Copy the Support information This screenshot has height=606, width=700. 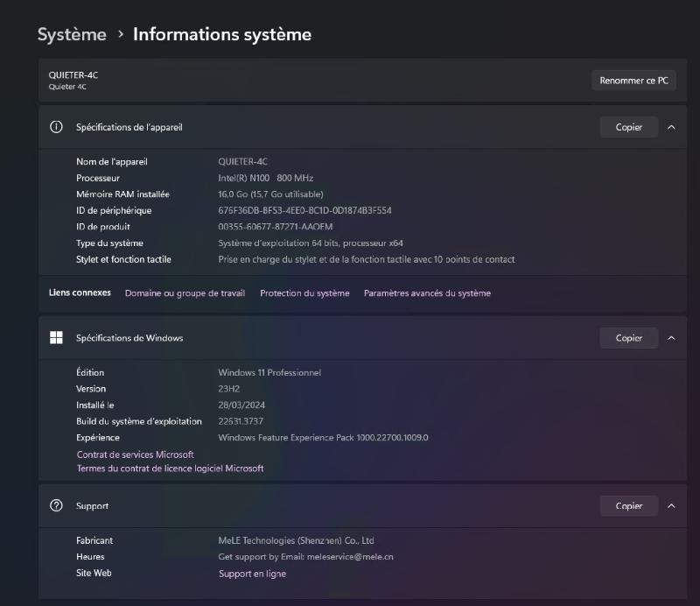628,506
